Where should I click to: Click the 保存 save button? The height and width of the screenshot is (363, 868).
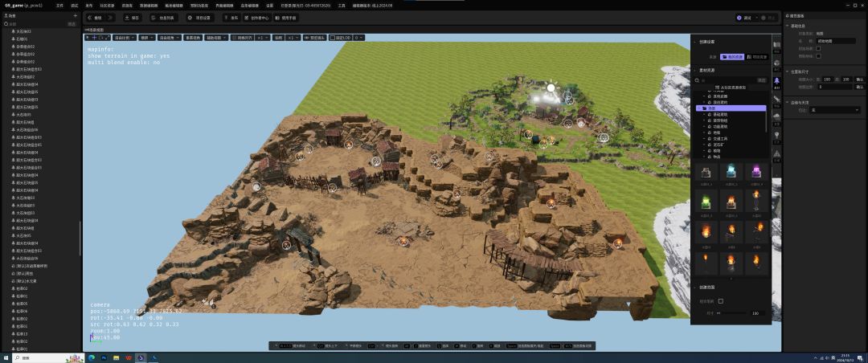[x=132, y=18]
